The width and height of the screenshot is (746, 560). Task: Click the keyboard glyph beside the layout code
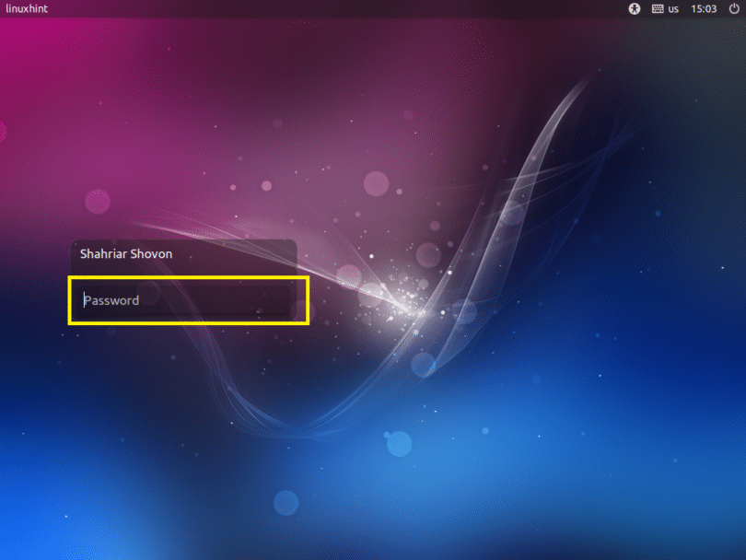[657, 8]
